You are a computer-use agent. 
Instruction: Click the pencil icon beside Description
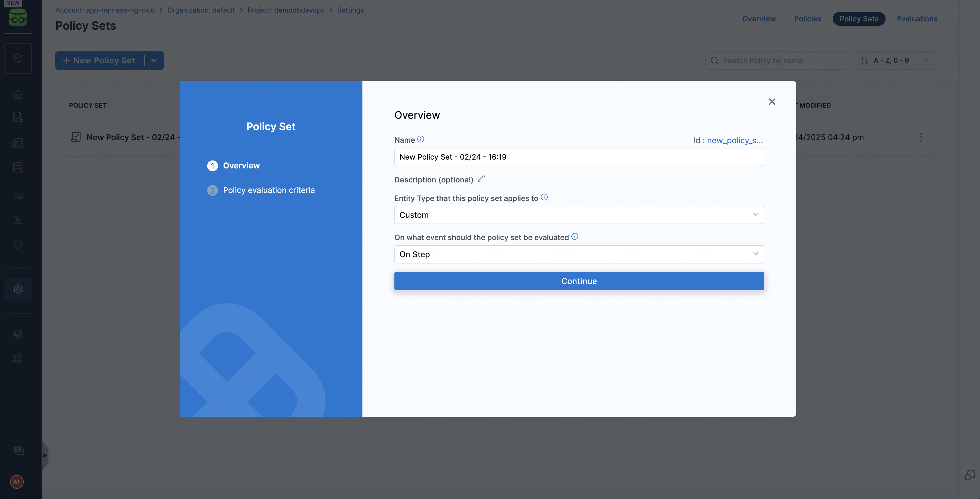(481, 179)
